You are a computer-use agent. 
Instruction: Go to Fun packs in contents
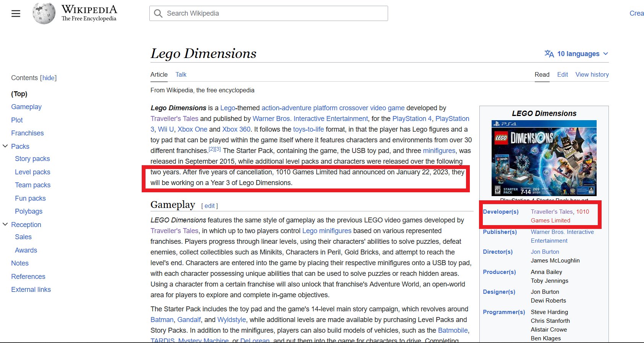(x=30, y=198)
